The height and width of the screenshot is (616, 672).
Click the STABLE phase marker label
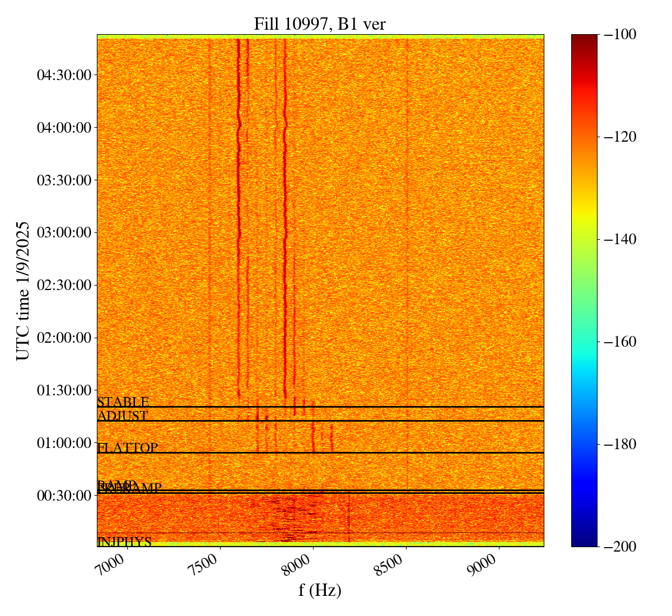(123, 402)
